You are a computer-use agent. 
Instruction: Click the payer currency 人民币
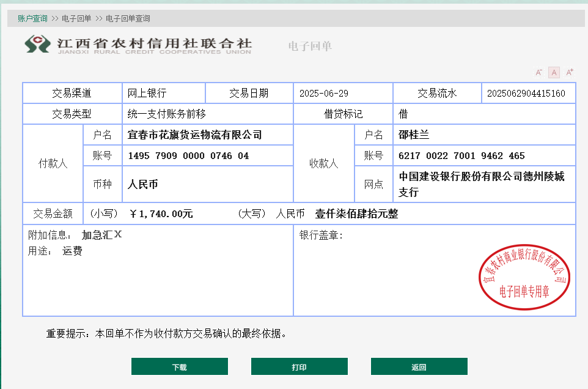coord(143,184)
